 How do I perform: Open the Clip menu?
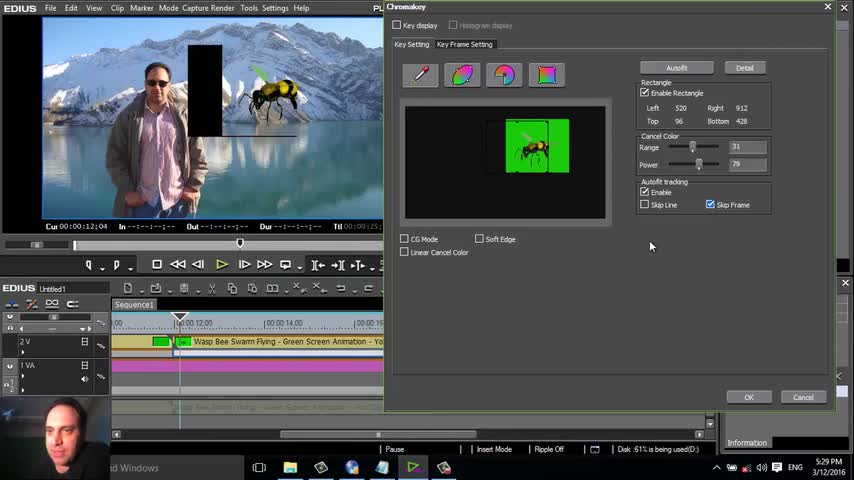[x=117, y=8]
